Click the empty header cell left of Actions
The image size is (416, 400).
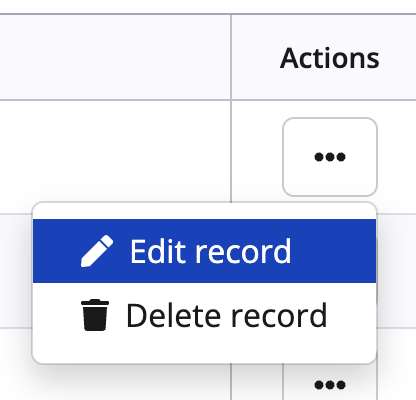115,57
